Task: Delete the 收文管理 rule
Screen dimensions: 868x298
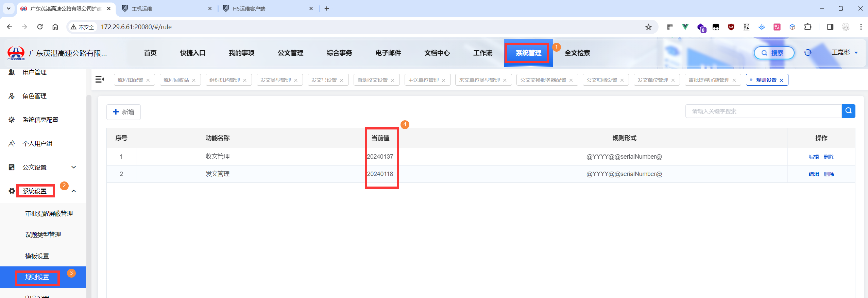Action: tap(829, 157)
